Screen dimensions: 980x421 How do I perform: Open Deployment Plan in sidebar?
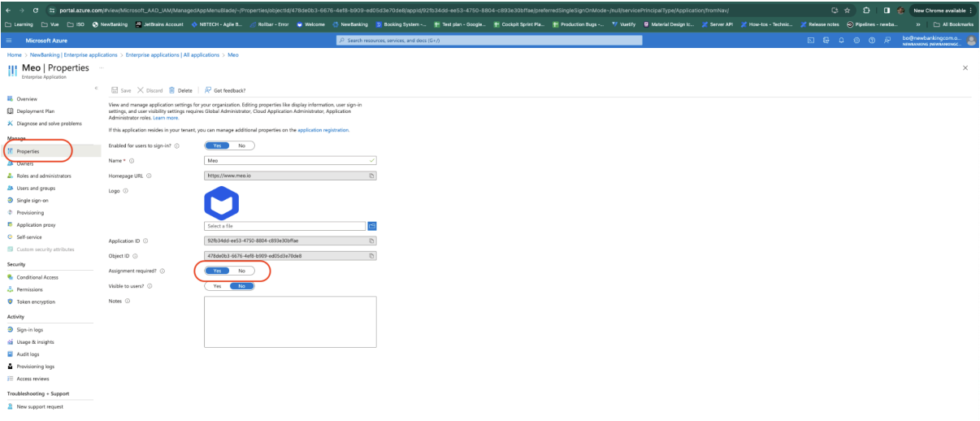[35, 111]
